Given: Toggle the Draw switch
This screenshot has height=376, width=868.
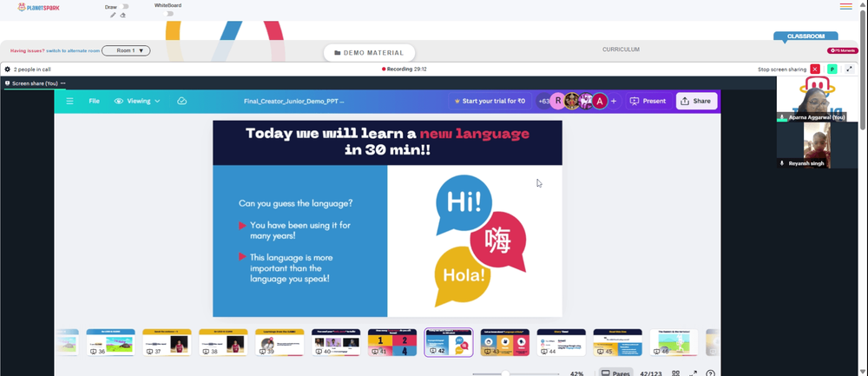Looking at the screenshot, I should [125, 7].
